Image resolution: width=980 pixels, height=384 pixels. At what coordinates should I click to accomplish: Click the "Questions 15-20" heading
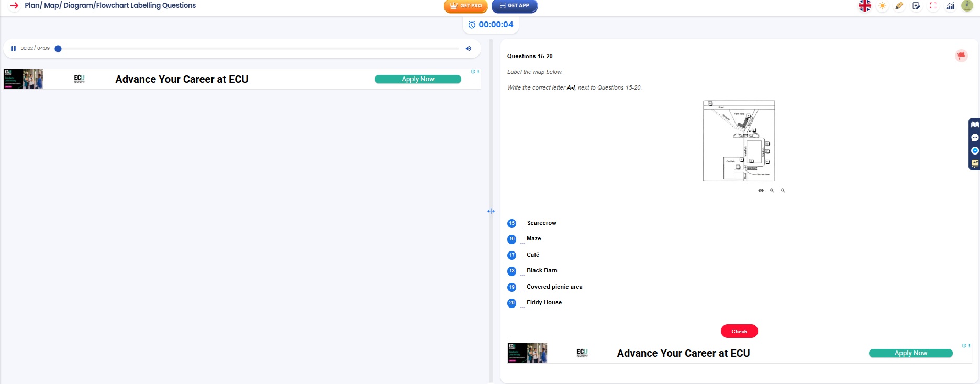[530, 56]
